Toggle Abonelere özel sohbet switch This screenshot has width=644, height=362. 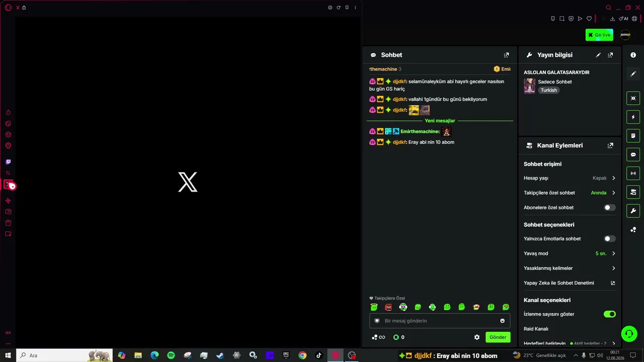pos(609,208)
